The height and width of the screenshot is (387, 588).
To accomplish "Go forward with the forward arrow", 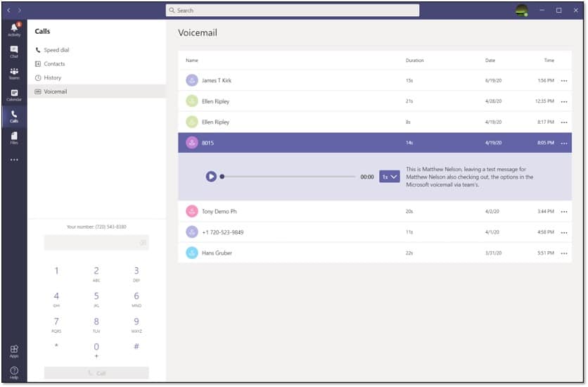I will 20,11.
